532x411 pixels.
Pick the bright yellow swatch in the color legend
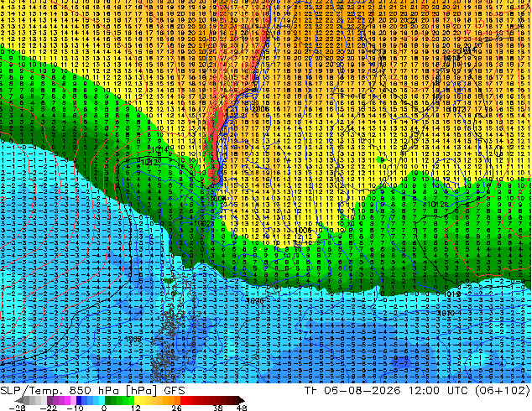[x=137, y=400]
